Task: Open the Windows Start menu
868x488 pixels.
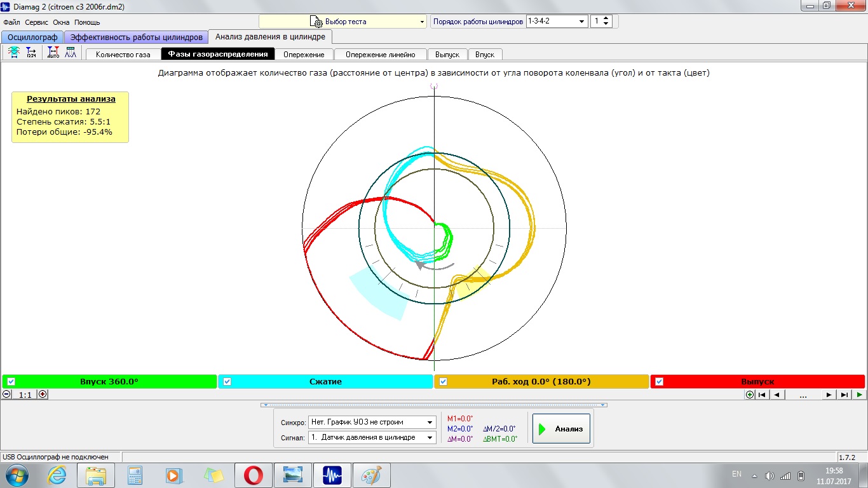Action: tap(16, 475)
